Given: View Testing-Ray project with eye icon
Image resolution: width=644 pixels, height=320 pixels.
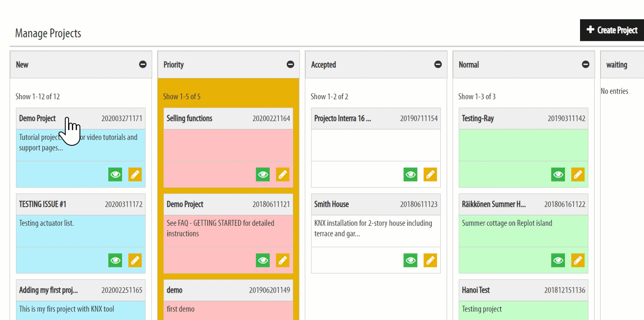Looking at the screenshot, I should [x=558, y=174].
